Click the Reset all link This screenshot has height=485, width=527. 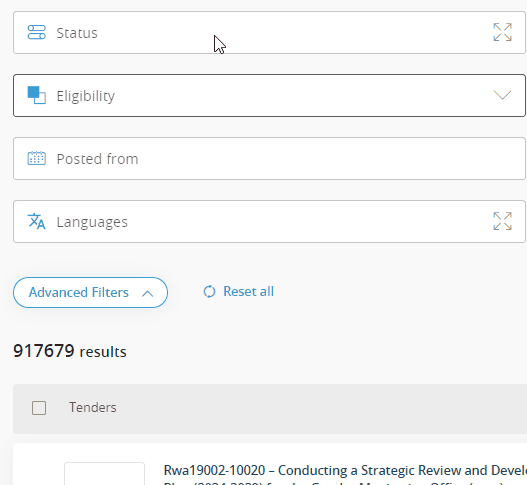(x=248, y=291)
